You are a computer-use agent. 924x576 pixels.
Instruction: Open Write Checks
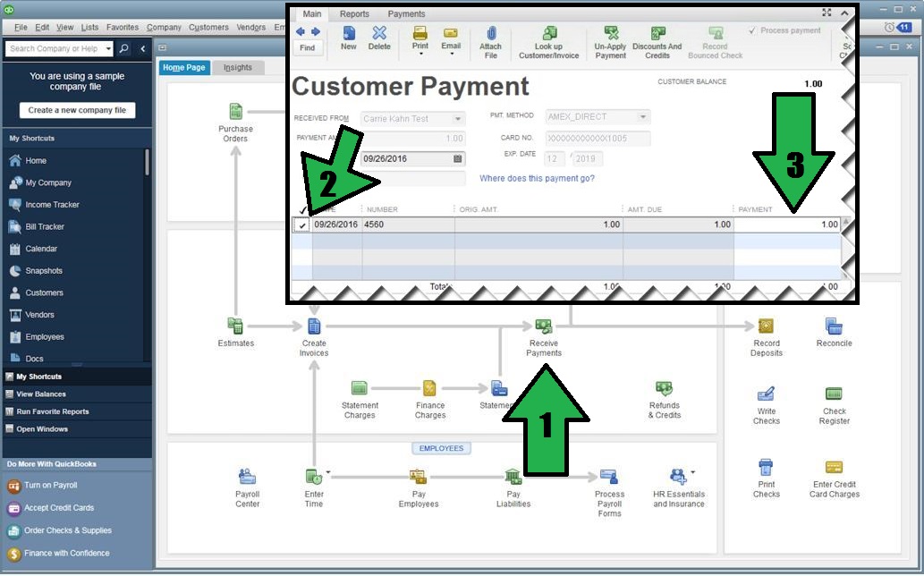pos(766,394)
